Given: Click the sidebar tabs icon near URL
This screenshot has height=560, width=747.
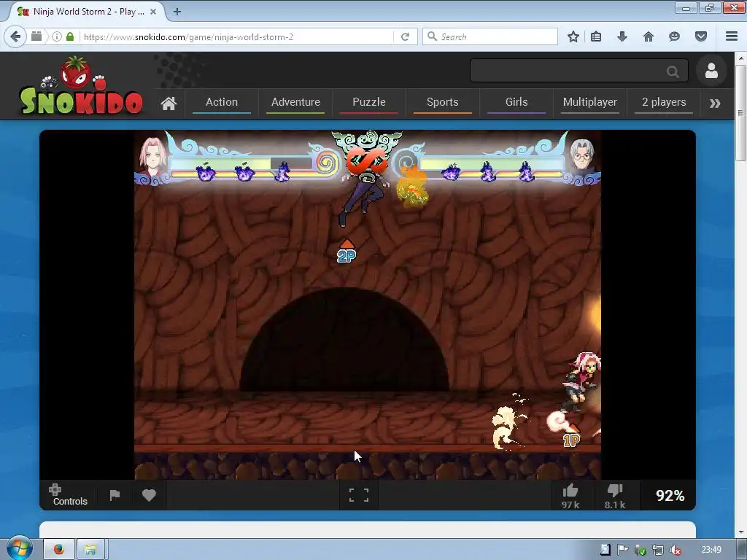Looking at the screenshot, I should pyautogui.click(x=36, y=36).
